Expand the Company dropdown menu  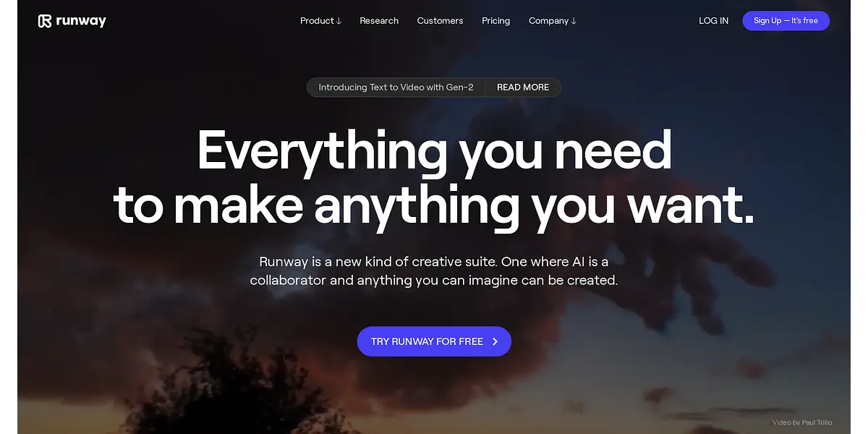click(553, 21)
